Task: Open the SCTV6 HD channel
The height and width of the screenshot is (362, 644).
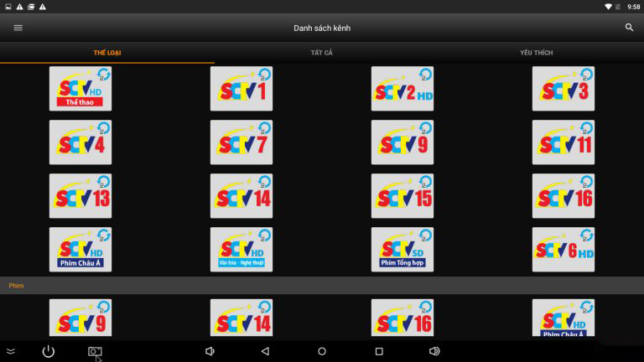Action: point(563,250)
